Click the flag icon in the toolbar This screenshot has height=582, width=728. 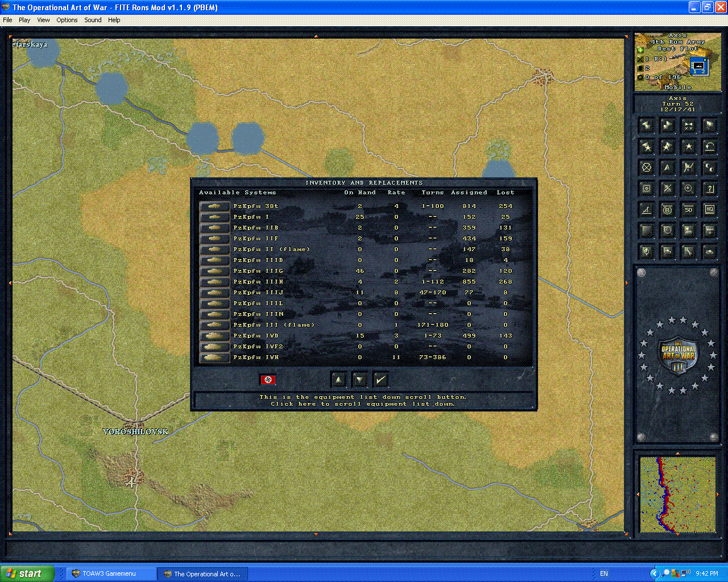[709, 126]
